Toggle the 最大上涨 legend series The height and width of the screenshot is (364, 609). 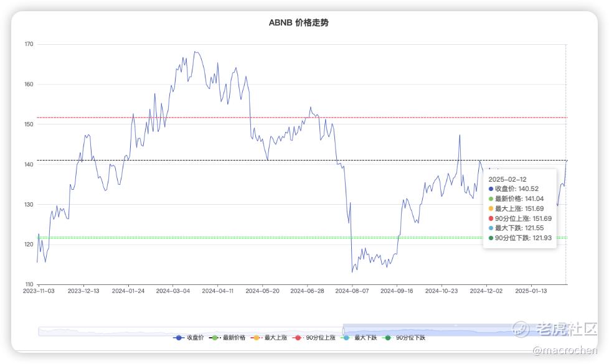[269, 338]
